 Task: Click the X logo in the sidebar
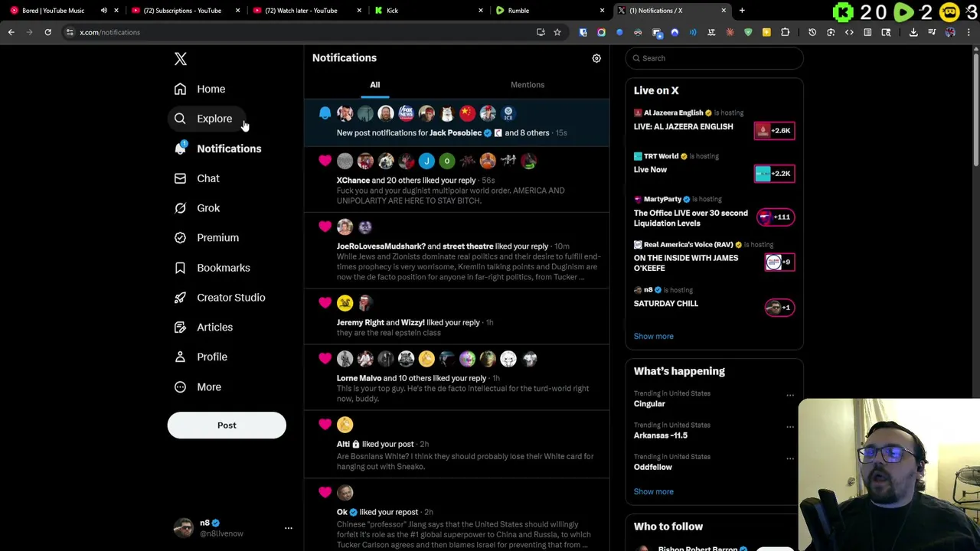(181, 59)
